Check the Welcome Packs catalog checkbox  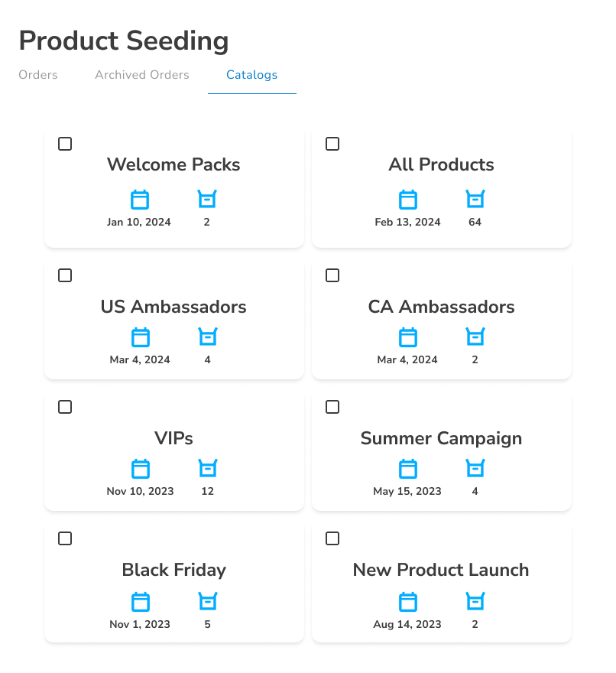coord(65,144)
